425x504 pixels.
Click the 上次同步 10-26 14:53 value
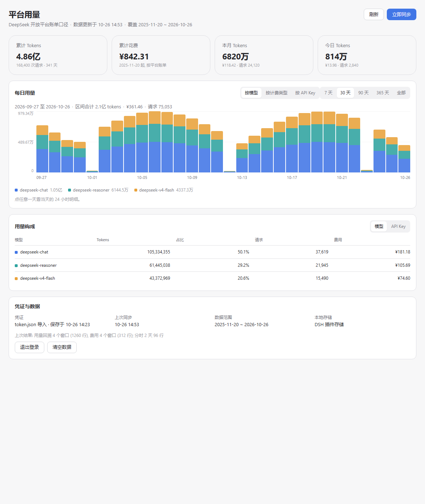[127, 325]
